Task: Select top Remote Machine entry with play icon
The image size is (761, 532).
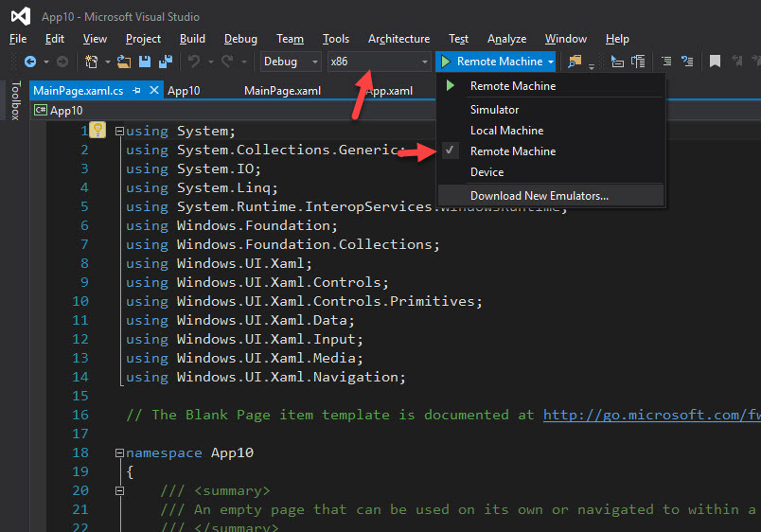Action: click(550, 86)
